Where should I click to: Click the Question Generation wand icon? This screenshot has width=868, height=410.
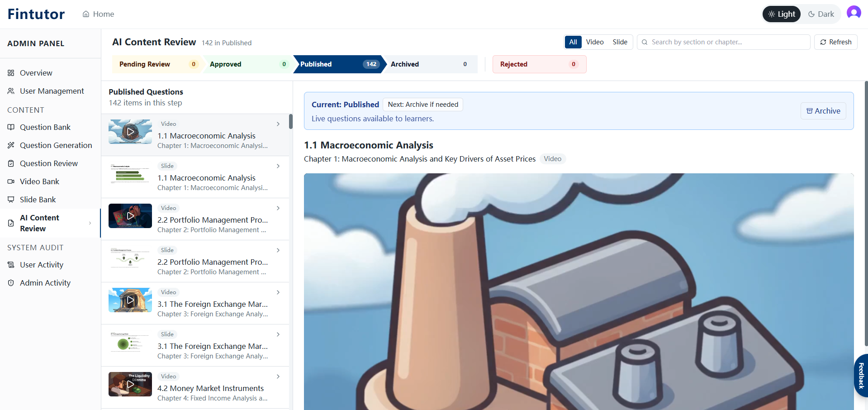point(11,145)
